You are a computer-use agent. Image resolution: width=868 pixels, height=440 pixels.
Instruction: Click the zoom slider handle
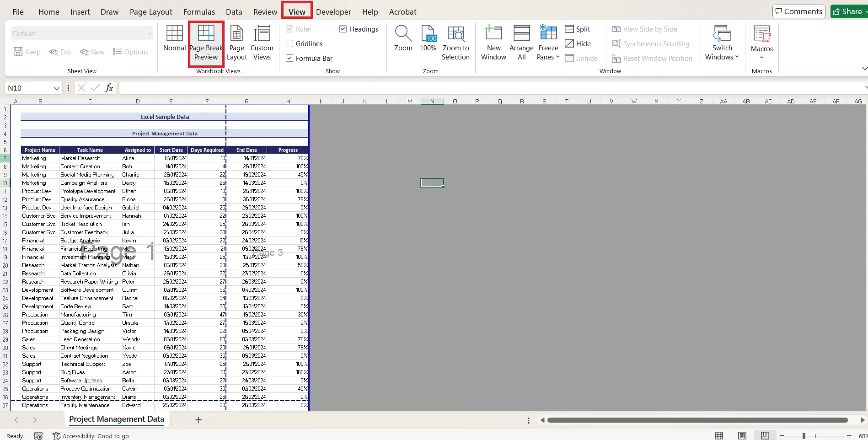(804, 436)
